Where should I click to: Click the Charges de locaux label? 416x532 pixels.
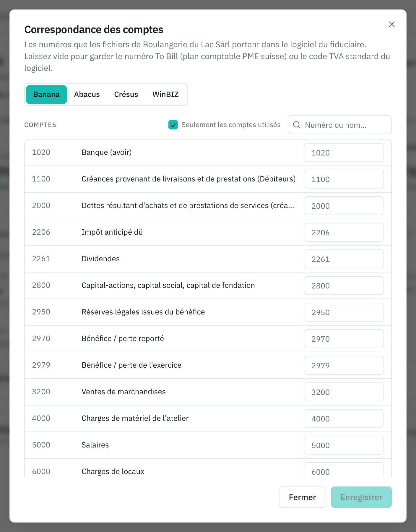113,472
